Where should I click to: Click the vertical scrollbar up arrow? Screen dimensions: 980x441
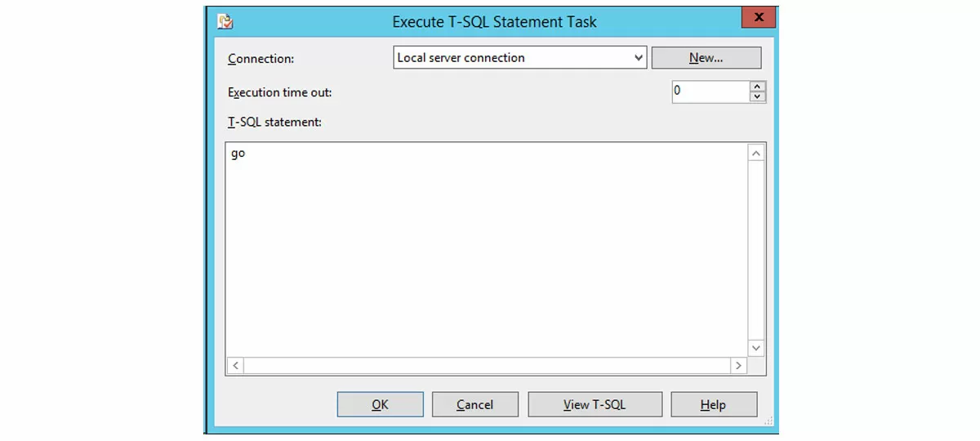(756, 154)
